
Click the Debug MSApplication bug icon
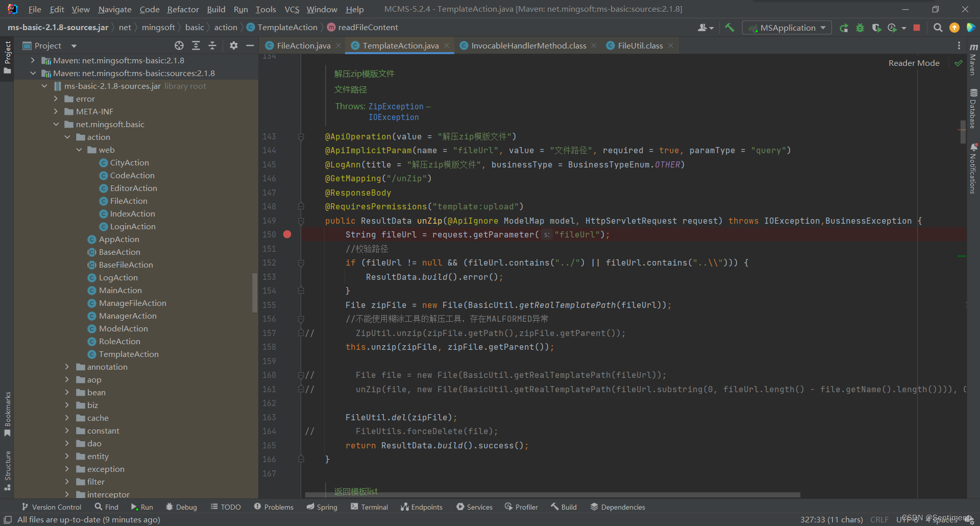[860, 28]
